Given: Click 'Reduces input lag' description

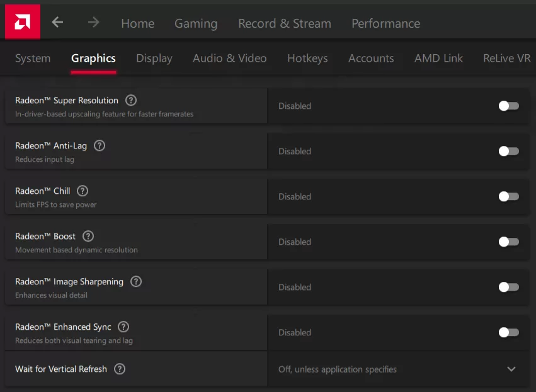Looking at the screenshot, I should (45, 159).
